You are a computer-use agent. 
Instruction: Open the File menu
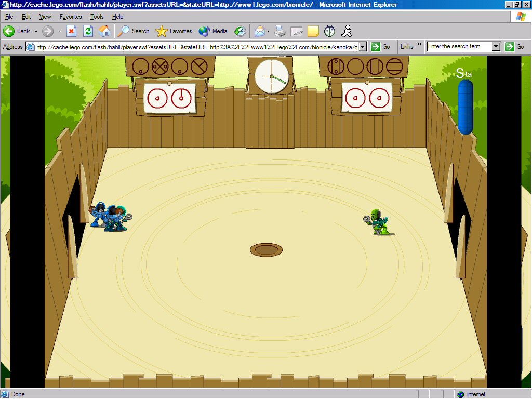coord(9,17)
